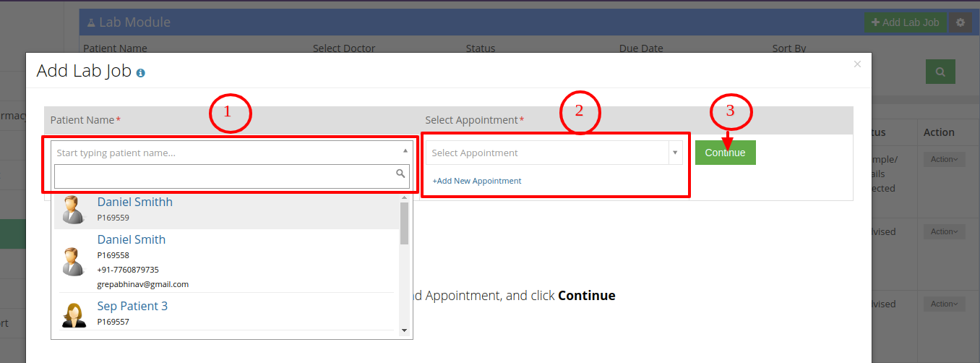Click the settings gear icon in Lab Module header
This screenshot has height=363, width=980.
[x=960, y=22]
